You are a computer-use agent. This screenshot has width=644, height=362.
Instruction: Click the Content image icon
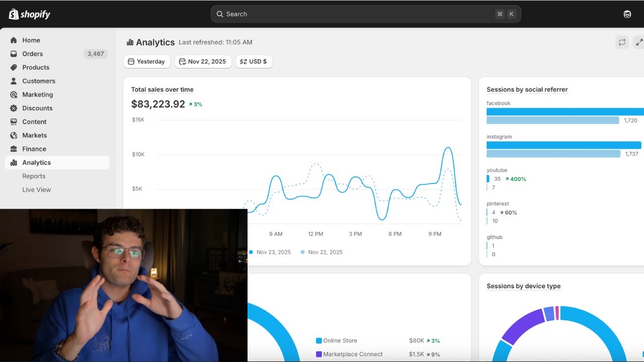click(14, 122)
